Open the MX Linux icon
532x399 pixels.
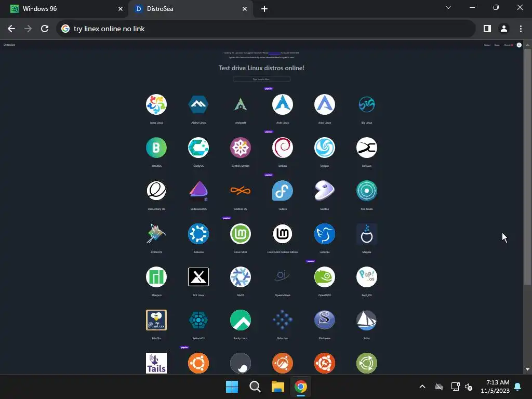198,277
